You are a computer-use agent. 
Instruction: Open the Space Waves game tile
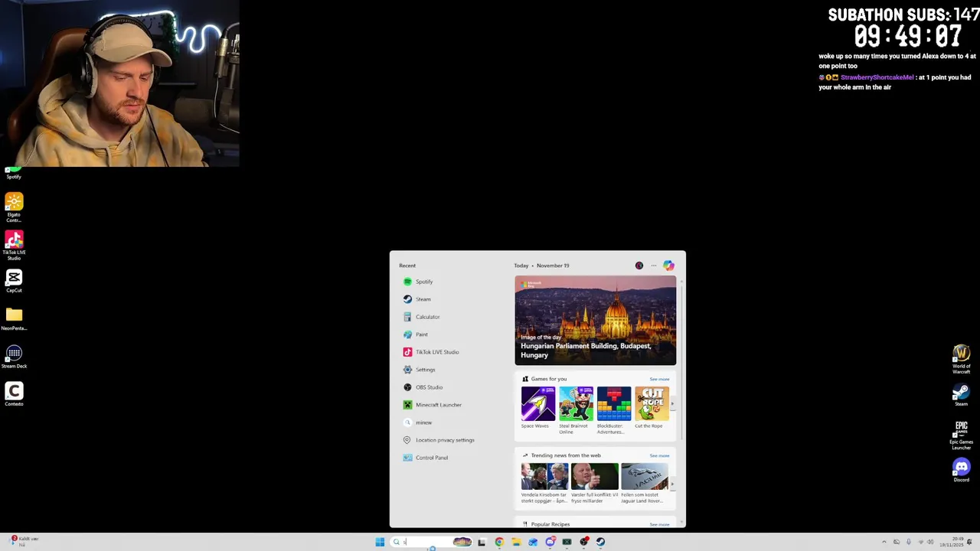click(538, 408)
